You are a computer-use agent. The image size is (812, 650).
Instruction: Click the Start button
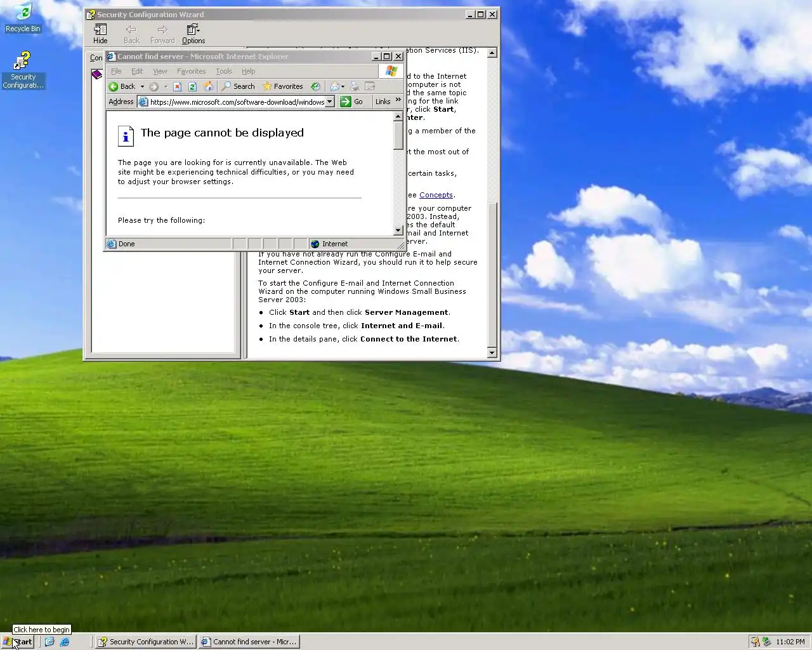click(x=17, y=642)
